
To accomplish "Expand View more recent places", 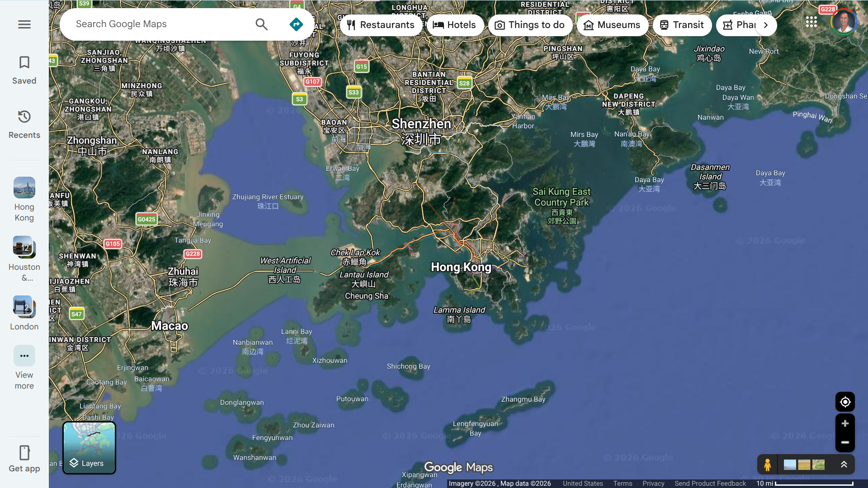I will (24, 367).
